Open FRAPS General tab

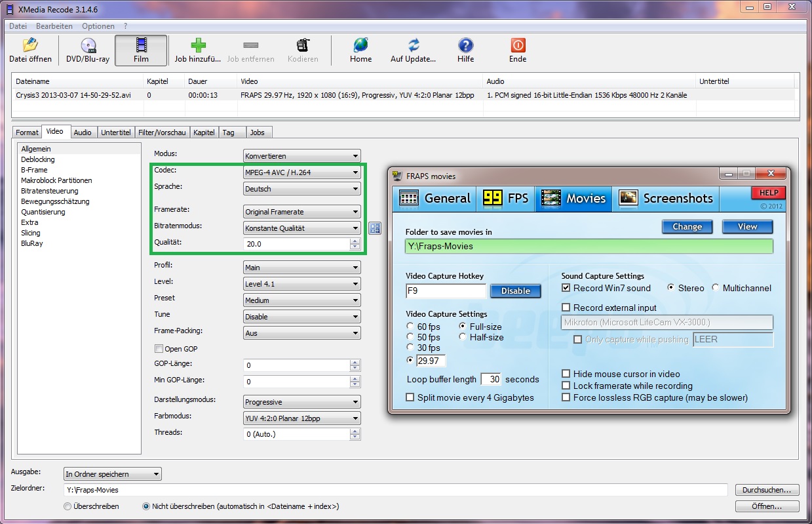436,198
